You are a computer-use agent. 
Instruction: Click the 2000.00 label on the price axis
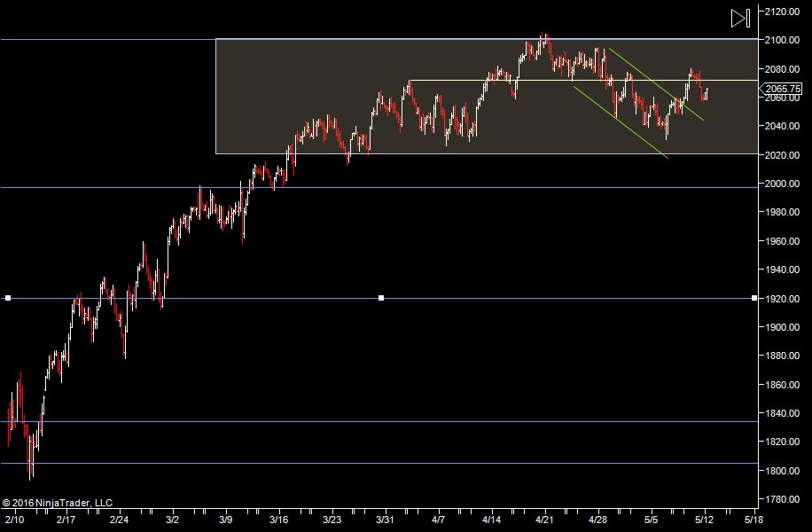click(783, 184)
